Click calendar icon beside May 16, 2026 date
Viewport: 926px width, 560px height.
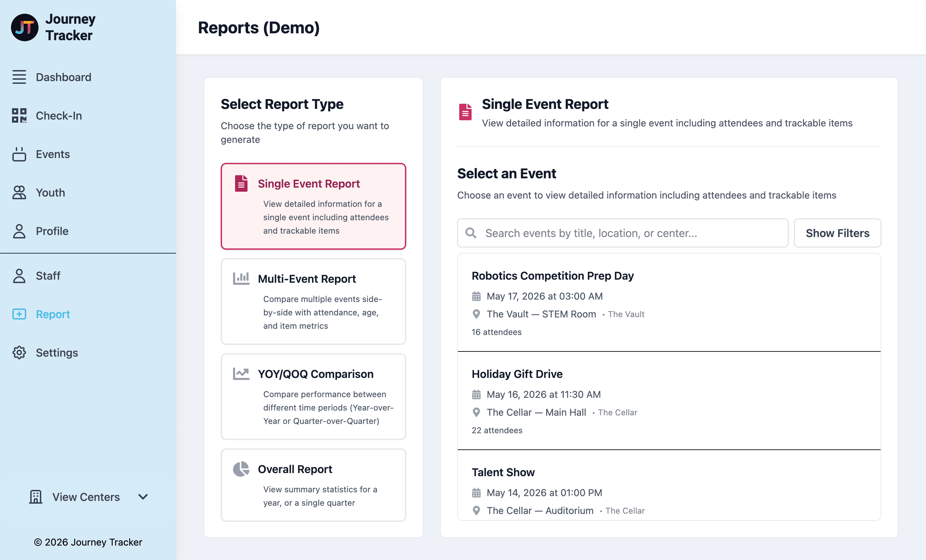coord(476,394)
